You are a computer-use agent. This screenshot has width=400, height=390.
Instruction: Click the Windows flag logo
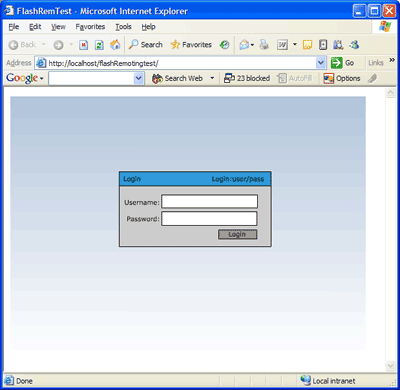point(385,27)
